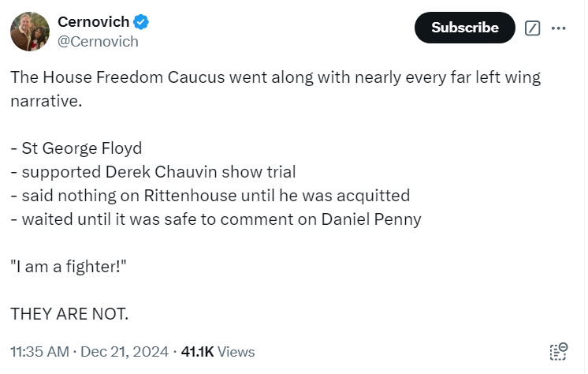
Task: Click the 11:35 AM post time
Action: [39, 353]
